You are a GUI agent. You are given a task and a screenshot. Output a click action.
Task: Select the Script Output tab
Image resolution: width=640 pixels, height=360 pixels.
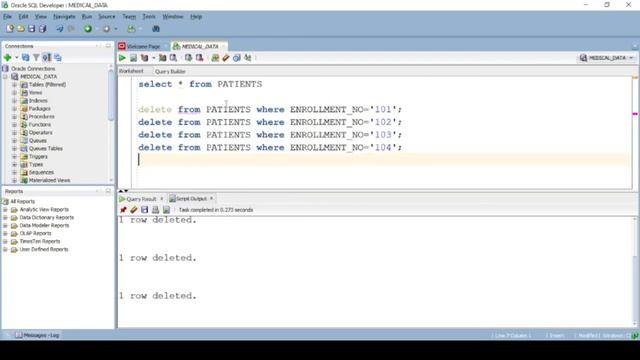(x=191, y=199)
